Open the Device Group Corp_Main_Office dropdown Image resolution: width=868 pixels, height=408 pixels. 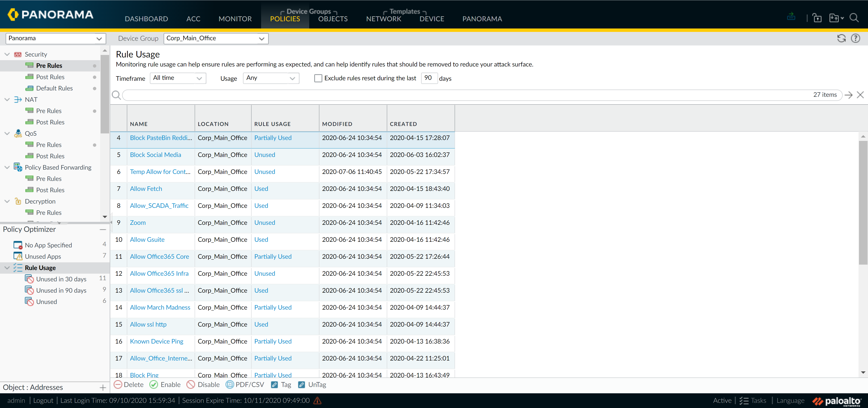[216, 38]
